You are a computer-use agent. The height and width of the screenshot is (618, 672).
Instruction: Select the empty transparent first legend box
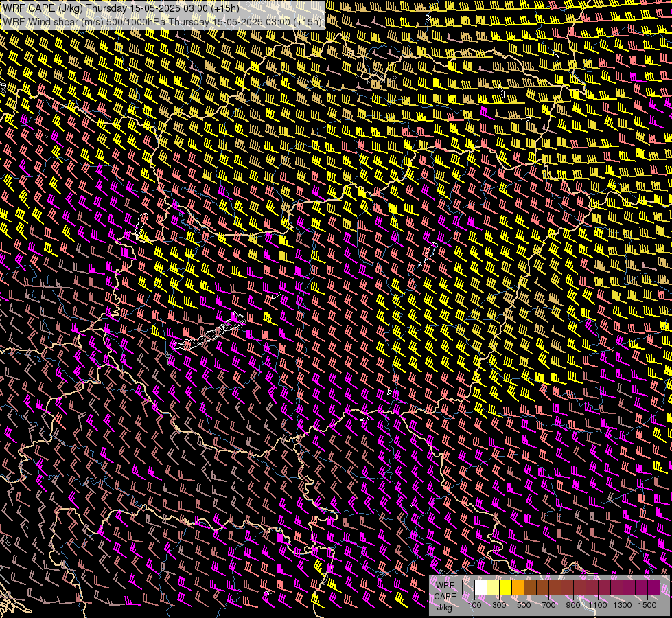click(468, 588)
